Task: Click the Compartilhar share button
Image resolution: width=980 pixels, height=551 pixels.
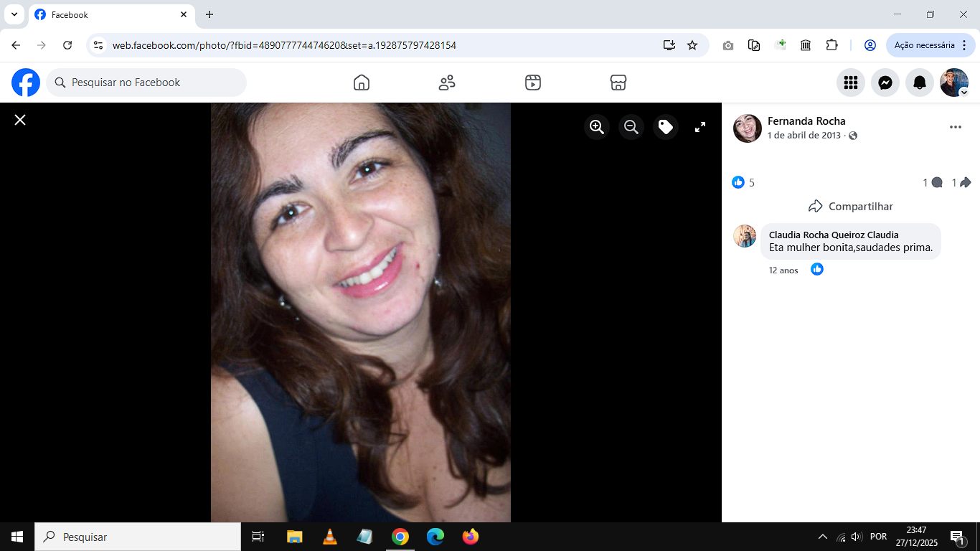Action: (x=851, y=207)
